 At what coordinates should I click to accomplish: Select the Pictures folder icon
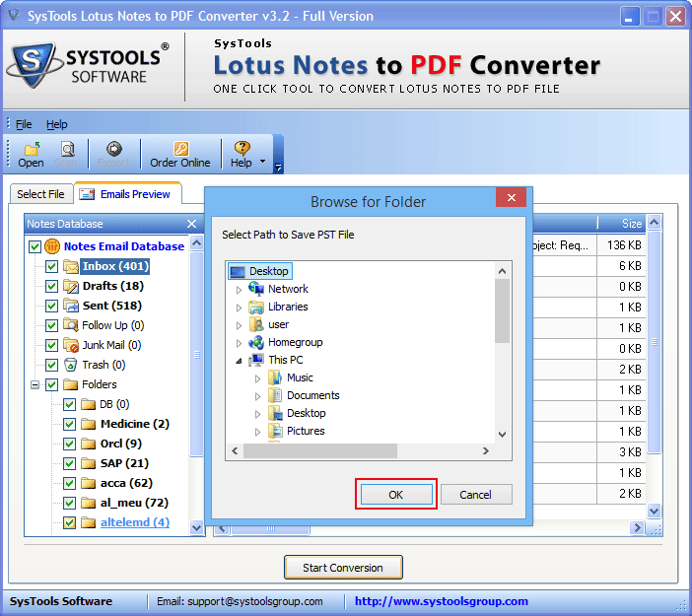click(275, 431)
